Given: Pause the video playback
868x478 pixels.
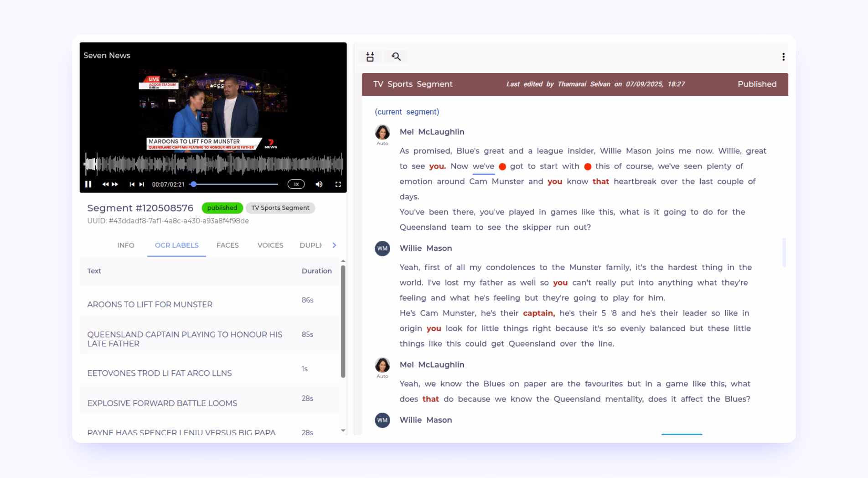Looking at the screenshot, I should click(88, 184).
